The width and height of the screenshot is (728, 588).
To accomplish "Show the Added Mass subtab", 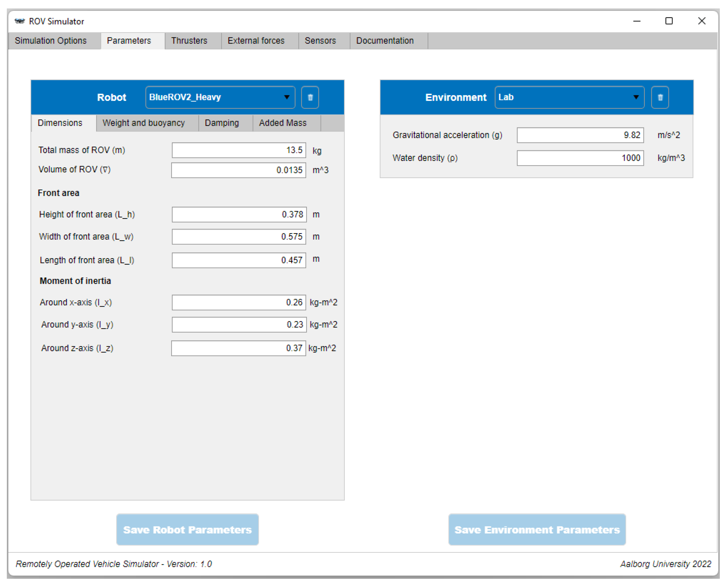I will click(282, 123).
